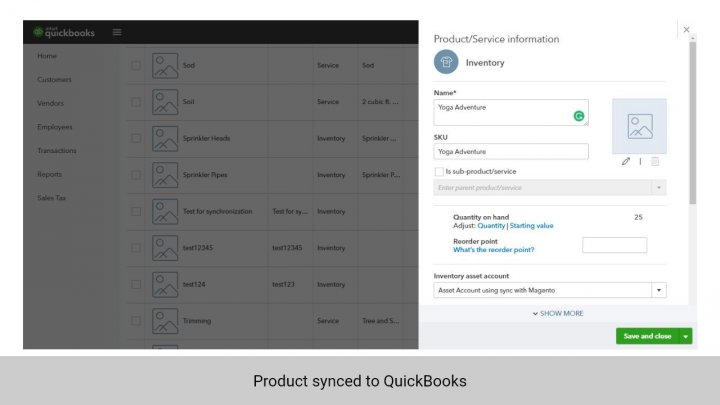The height and width of the screenshot is (405, 720).
Task: Expand the SHOW MORE section
Action: 558,313
